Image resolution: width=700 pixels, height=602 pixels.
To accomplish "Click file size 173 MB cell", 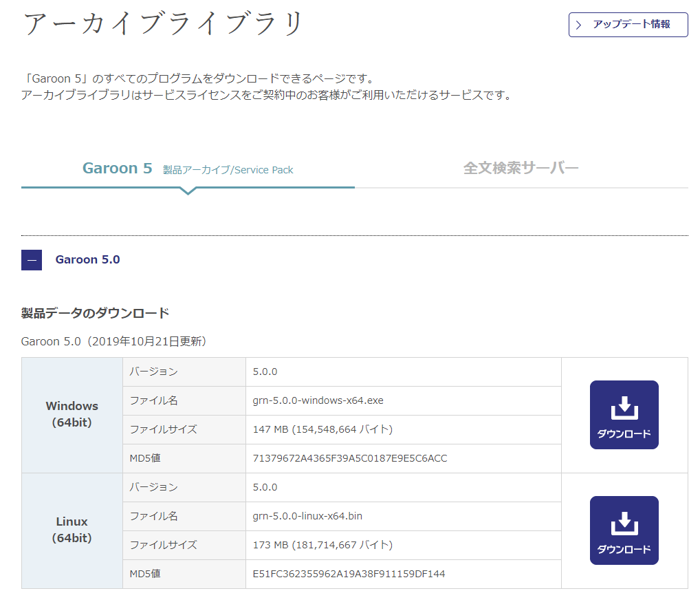I will [x=404, y=546].
